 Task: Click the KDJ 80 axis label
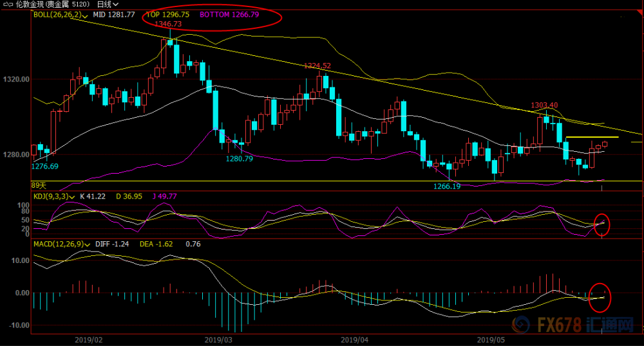[26, 212]
